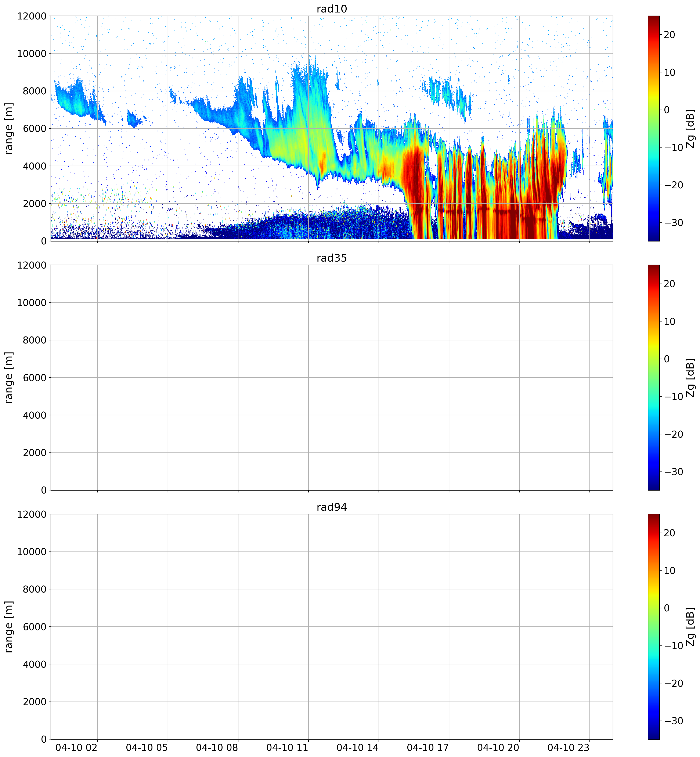
Task: Click the "−20" tick on rad35 colorbar
Action: 674,434
